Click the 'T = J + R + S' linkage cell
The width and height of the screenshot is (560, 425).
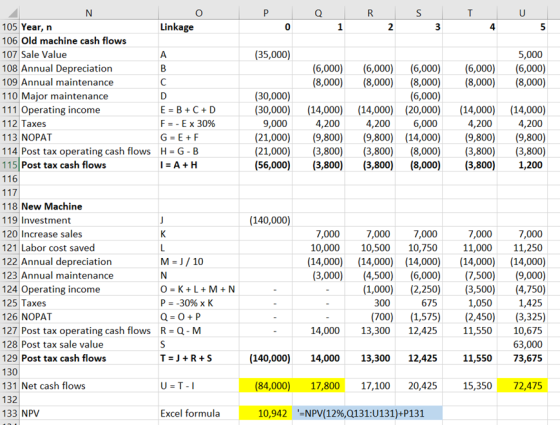point(199,358)
